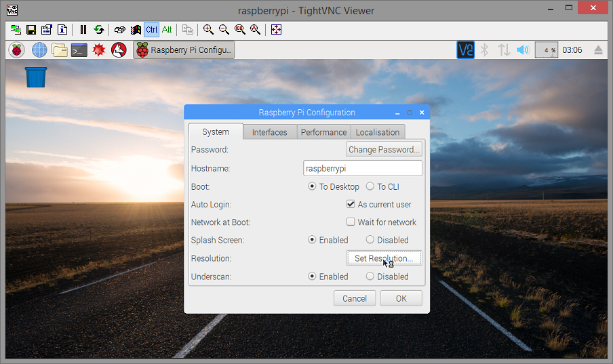Click the green Refresh screen icon
This screenshot has width=613, height=364.
(x=99, y=30)
